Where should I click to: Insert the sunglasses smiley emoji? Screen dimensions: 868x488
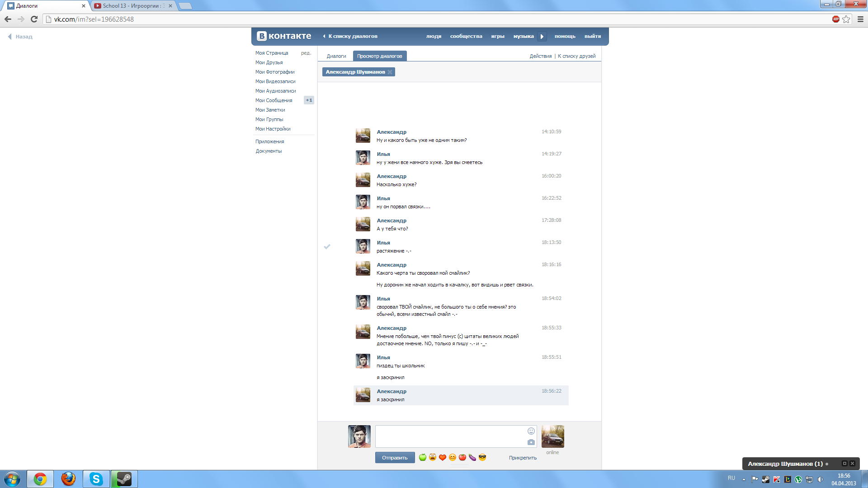[x=482, y=457]
